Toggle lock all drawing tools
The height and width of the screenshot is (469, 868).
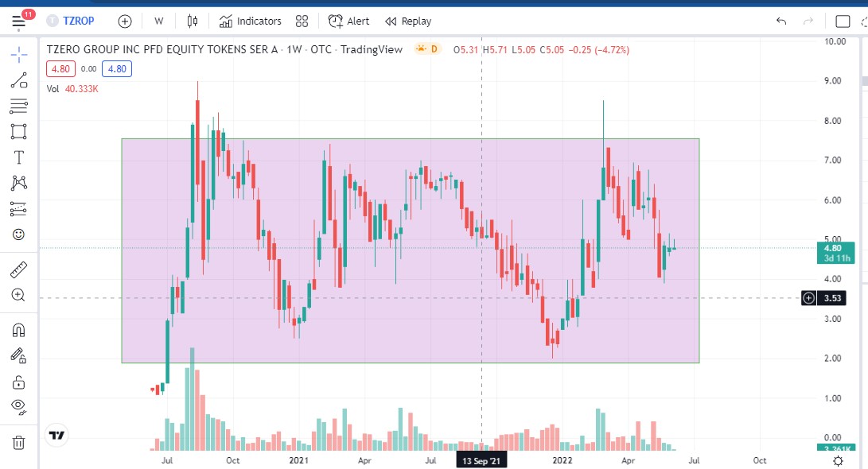pyautogui.click(x=19, y=382)
